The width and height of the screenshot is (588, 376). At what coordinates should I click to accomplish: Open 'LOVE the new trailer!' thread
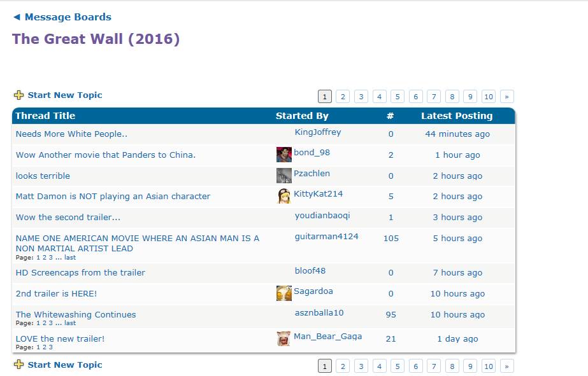pos(60,338)
